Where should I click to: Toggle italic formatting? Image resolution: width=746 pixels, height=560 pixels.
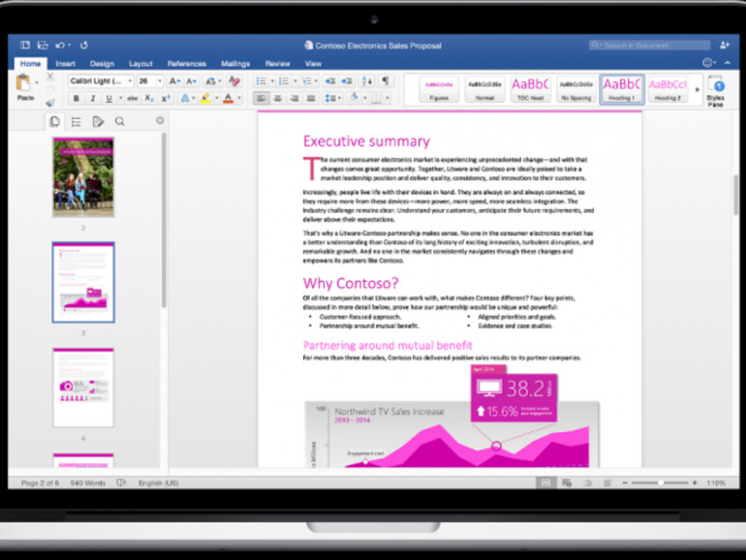(93, 99)
